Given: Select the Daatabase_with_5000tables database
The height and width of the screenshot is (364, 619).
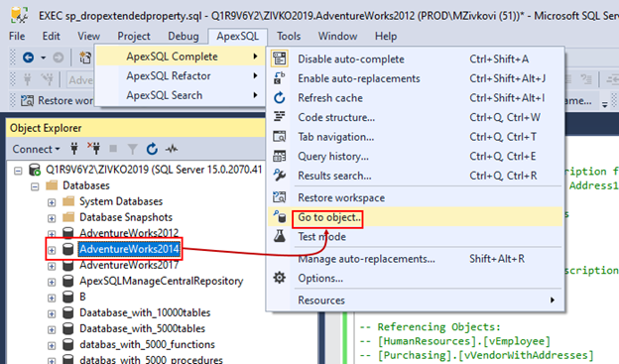Looking at the screenshot, I should point(142,328).
